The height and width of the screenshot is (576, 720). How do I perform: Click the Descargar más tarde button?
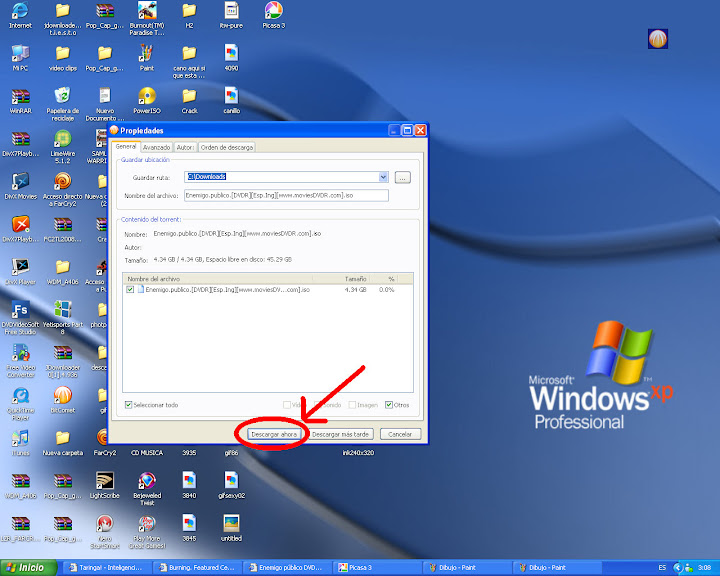[341, 434]
